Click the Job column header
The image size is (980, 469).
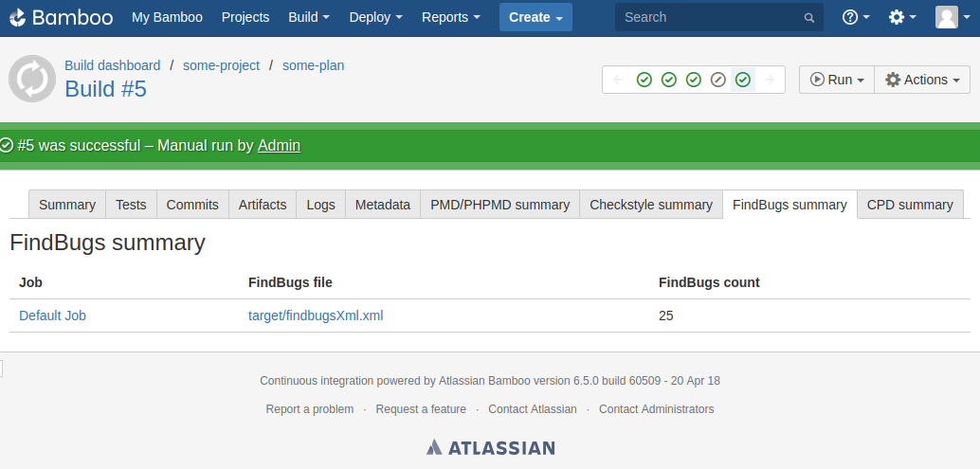pos(30,282)
